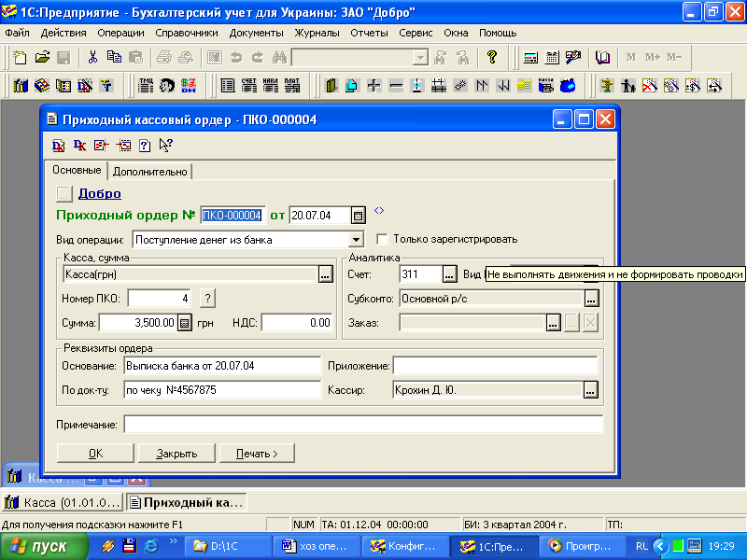Image resolution: width=747 pixels, height=560 pixels.
Task: Expand the search combo box in main toolbar
Action: point(420,58)
